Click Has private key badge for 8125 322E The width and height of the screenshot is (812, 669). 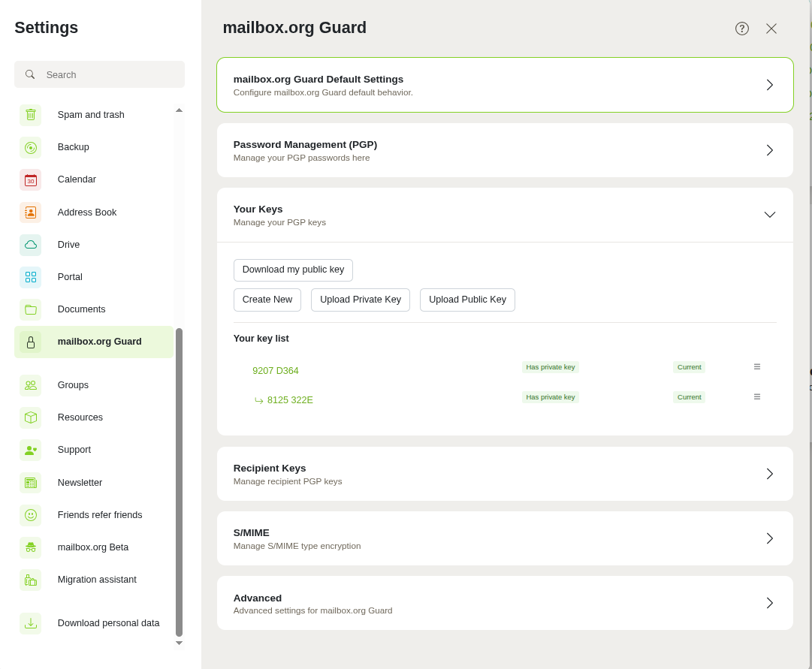coord(551,397)
